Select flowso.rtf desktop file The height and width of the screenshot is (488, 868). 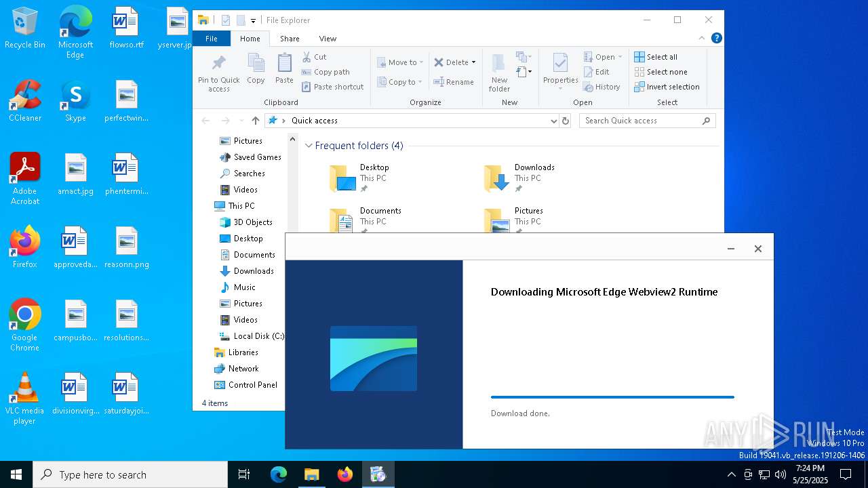(126, 28)
